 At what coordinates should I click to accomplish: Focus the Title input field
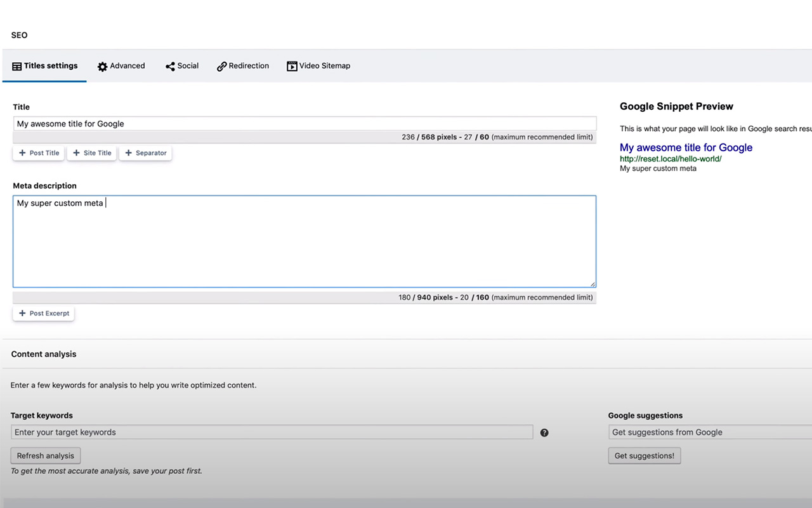coord(304,124)
